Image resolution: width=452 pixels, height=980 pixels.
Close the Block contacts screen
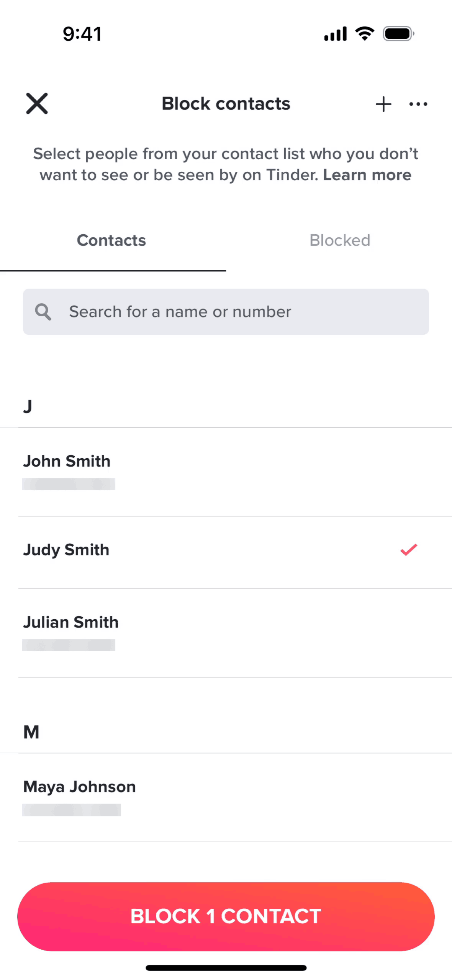coord(37,104)
